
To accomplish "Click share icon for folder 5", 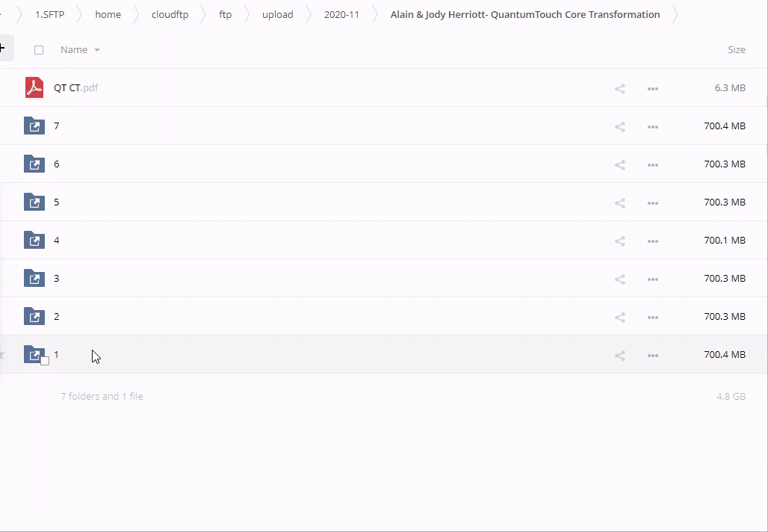I will coord(619,203).
